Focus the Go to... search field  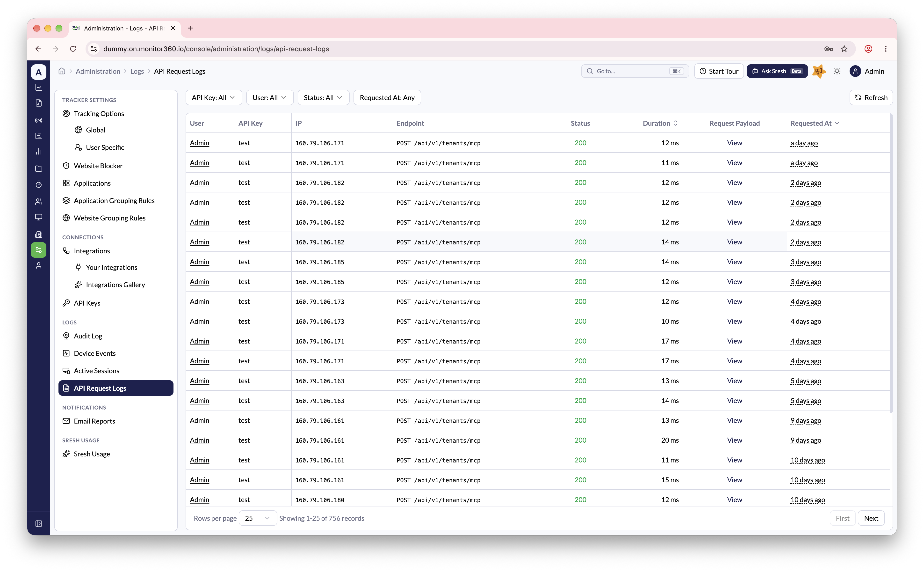pos(635,71)
